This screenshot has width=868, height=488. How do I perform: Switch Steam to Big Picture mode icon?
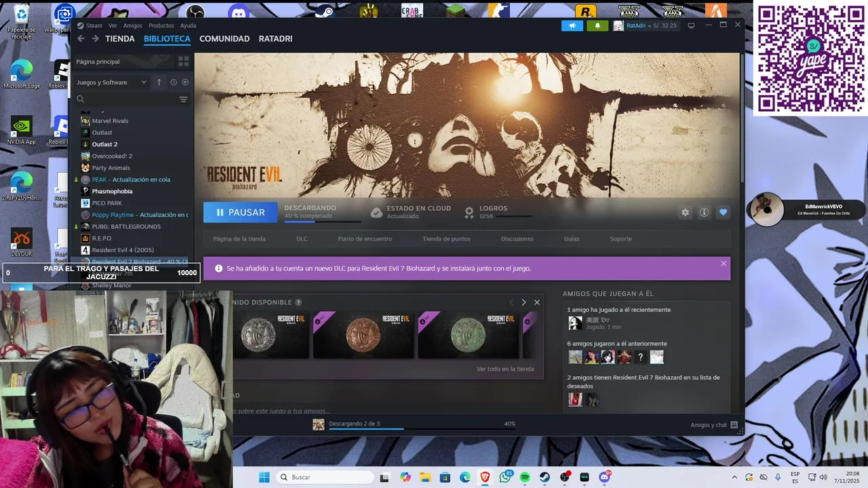tap(691, 26)
